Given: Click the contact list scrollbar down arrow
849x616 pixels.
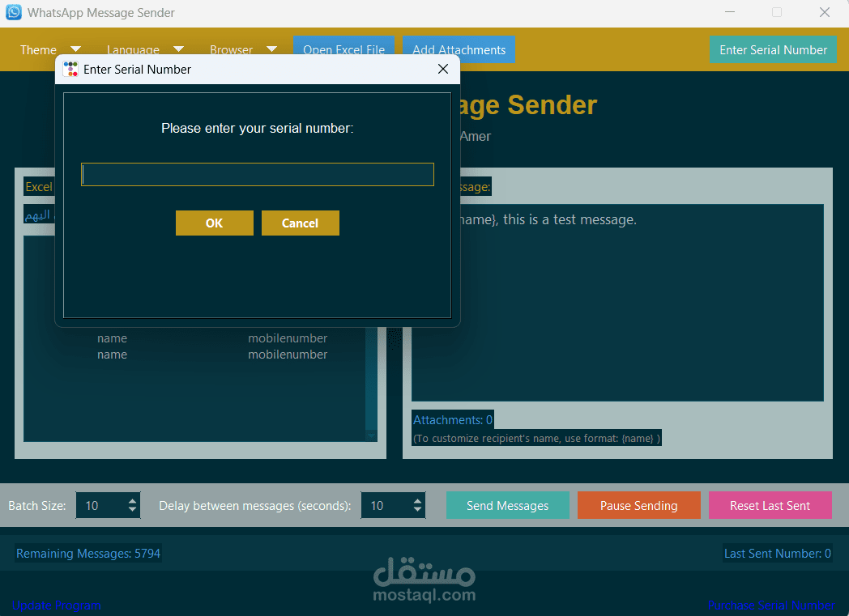Looking at the screenshot, I should pyautogui.click(x=371, y=436).
